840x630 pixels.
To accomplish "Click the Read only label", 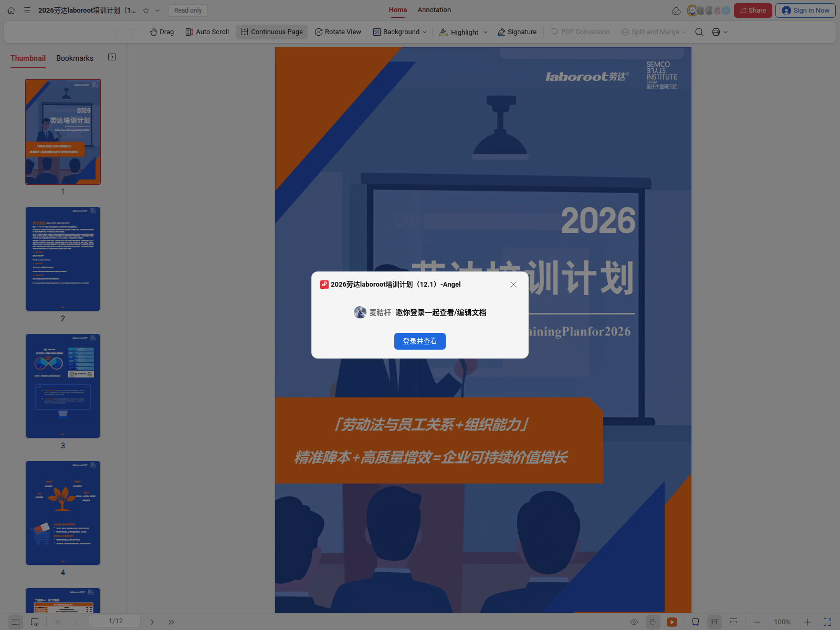I will [x=188, y=10].
